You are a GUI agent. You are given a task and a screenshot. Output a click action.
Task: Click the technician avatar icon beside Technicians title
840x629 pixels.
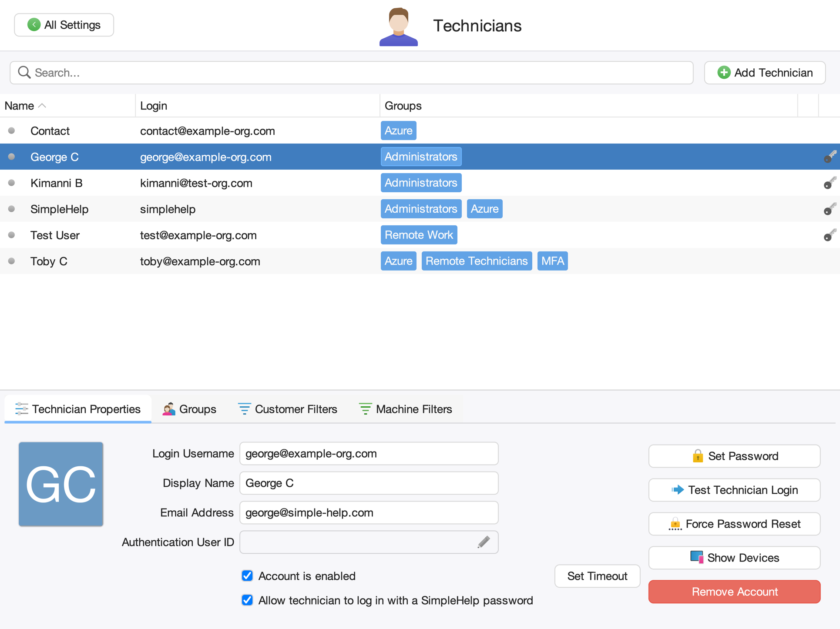point(398,27)
